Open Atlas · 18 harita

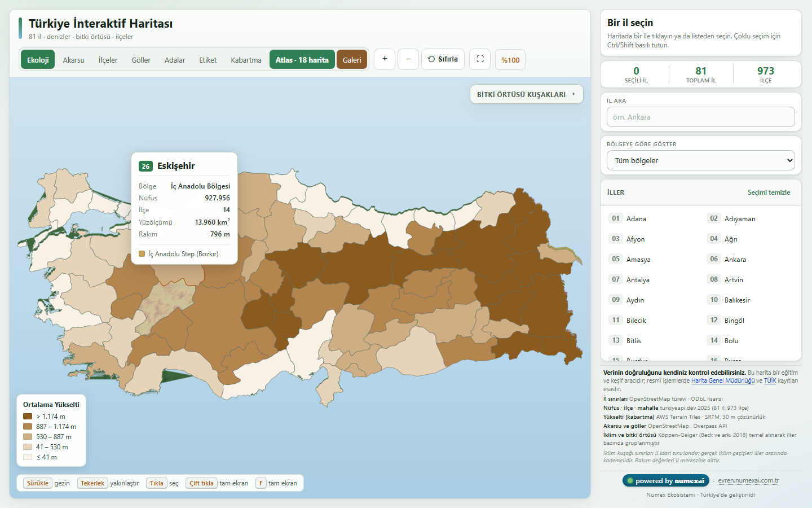(x=302, y=60)
